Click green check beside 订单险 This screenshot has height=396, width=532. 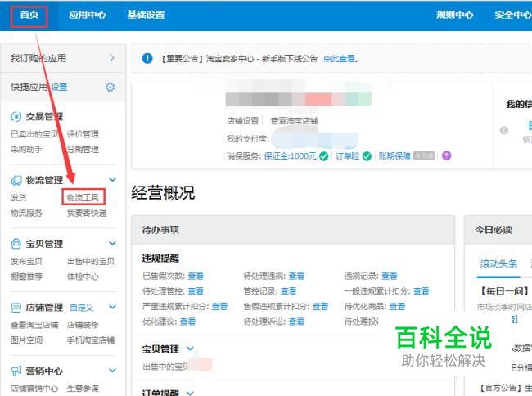367,156
